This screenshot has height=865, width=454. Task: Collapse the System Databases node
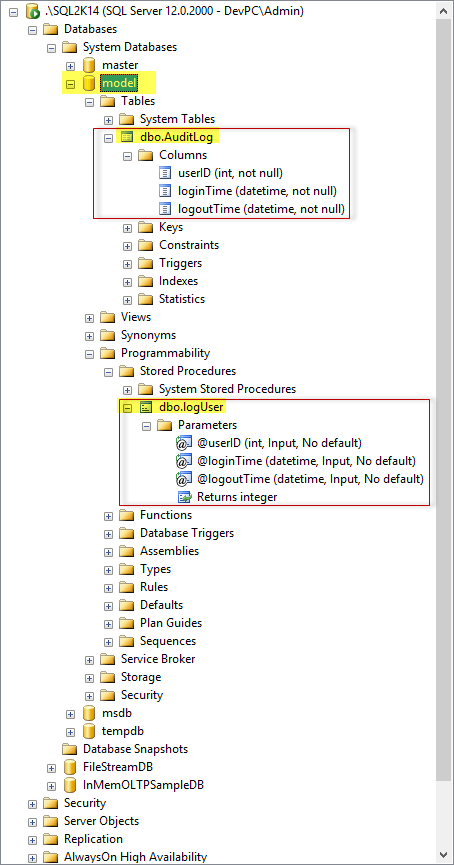[x=51, y=47]
